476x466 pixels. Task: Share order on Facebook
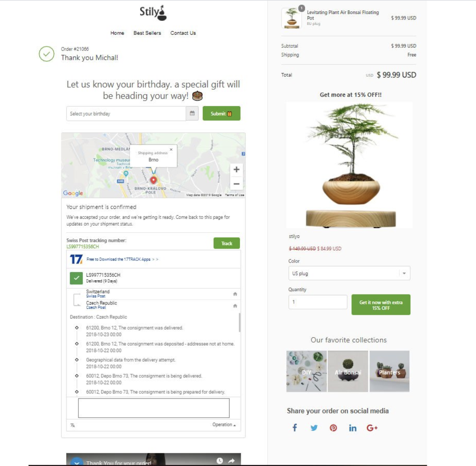[x=295, y=428]
